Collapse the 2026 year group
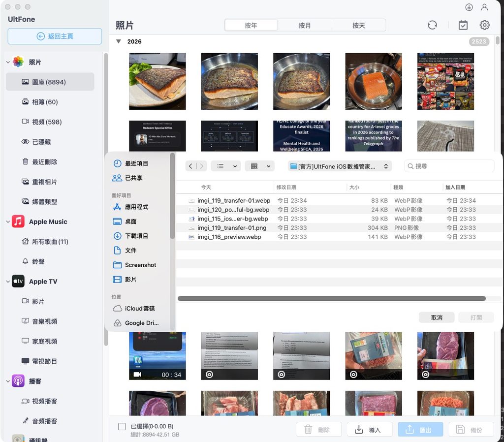Viewport: 504px width, 442px height. coord(119,41)
